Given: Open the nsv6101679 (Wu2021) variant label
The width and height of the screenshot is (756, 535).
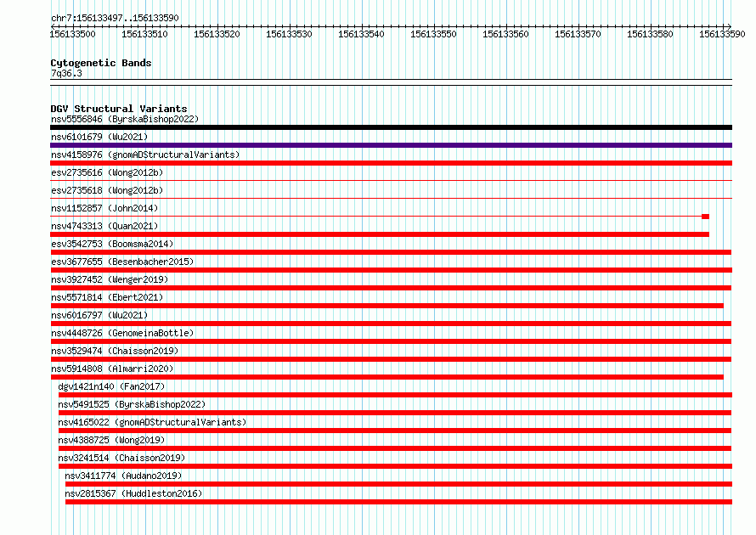Looking at the screenshot, I should coord(99,137).
